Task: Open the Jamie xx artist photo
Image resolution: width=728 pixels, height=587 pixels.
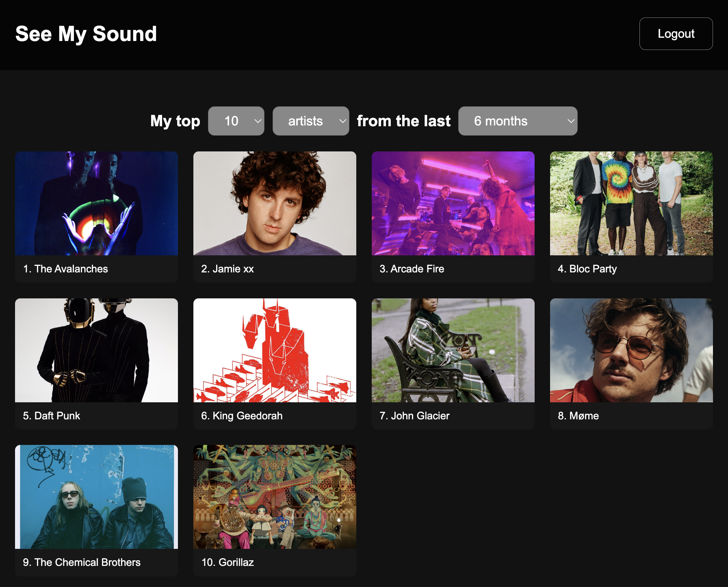Action: pyautogui.click(x=275, y=203)
